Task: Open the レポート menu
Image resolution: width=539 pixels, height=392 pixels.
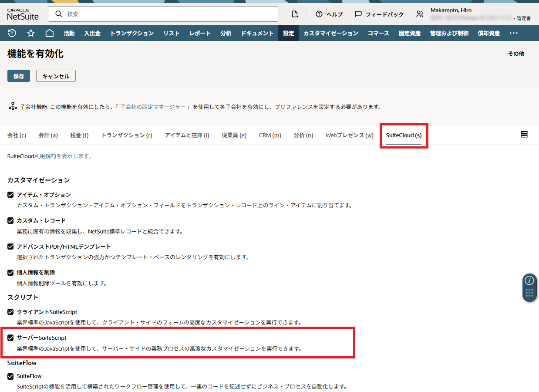Action: 200,33
